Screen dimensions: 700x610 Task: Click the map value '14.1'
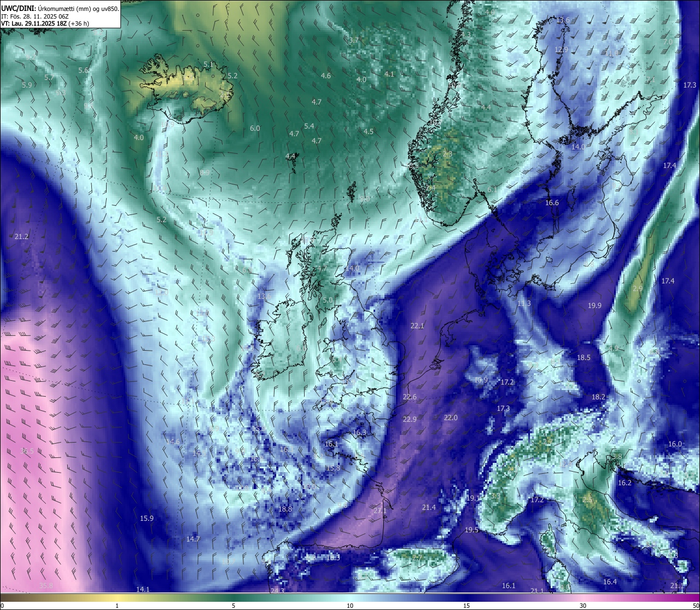click(x=143, y=589)
